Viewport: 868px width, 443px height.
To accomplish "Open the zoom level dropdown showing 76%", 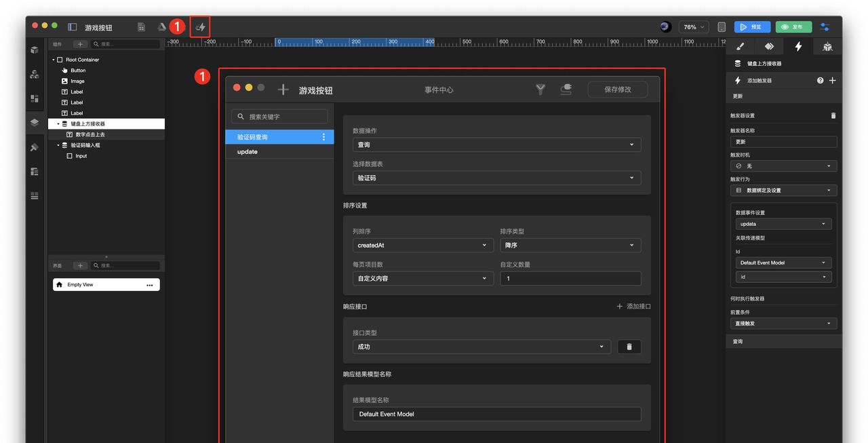I will (692, 26).
